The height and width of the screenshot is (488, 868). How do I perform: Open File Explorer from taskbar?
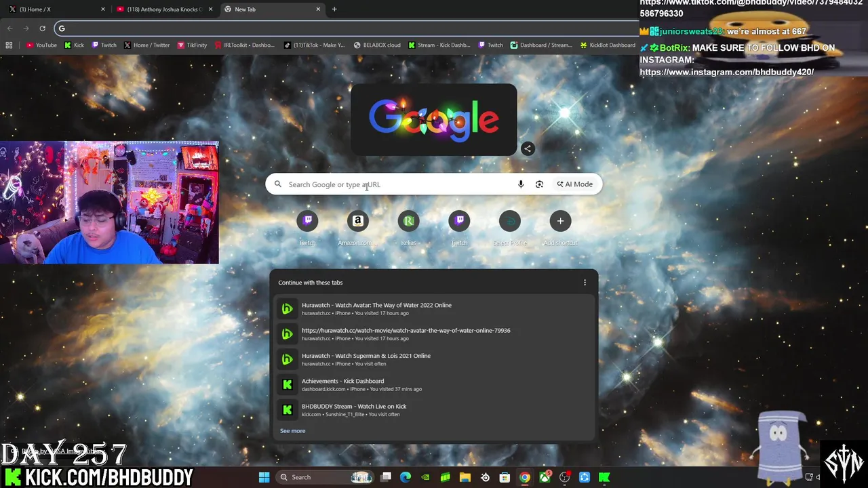tap(465, 477)
